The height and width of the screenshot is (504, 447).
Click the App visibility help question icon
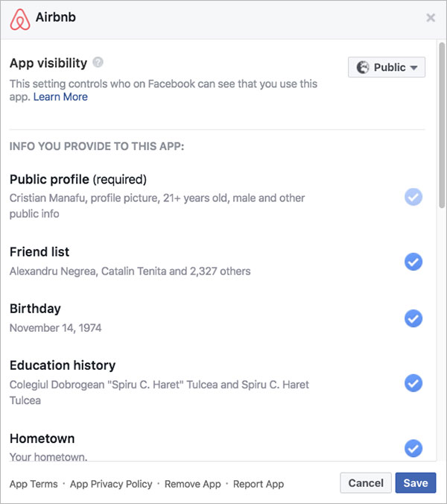[x=98, y=62]
